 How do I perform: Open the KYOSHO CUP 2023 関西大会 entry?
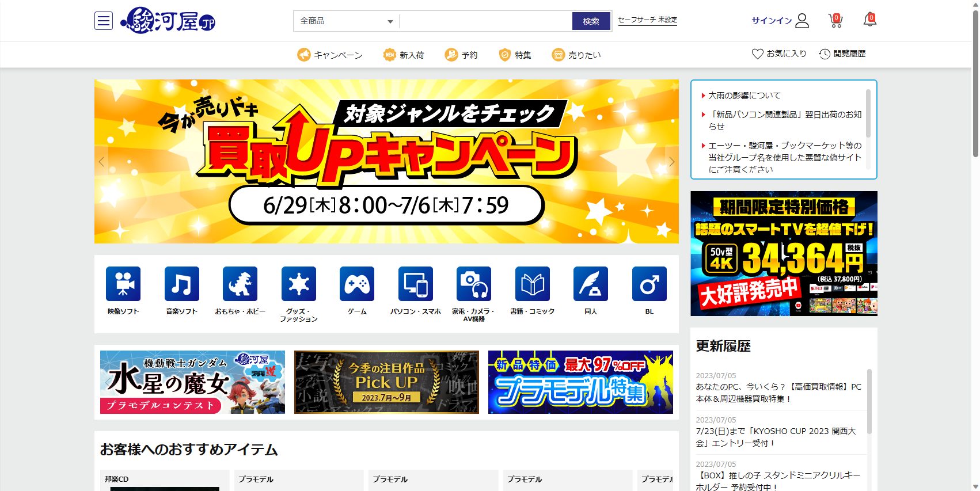click(776, 437)
